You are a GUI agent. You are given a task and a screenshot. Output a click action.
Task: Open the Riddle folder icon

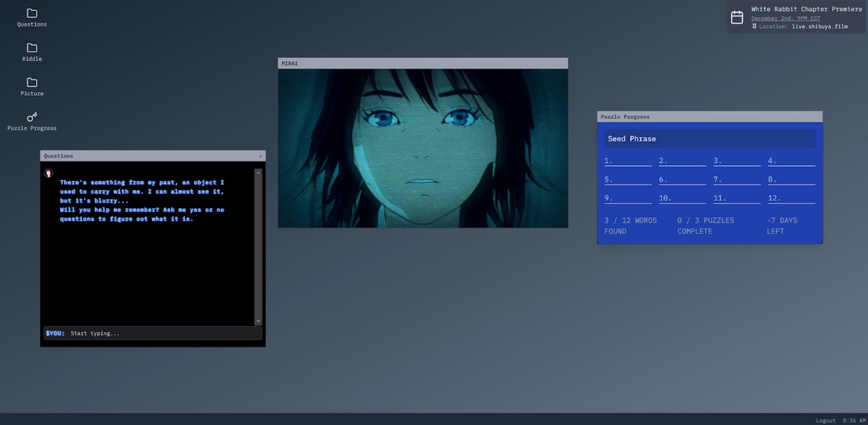click(x=32, y=48)
